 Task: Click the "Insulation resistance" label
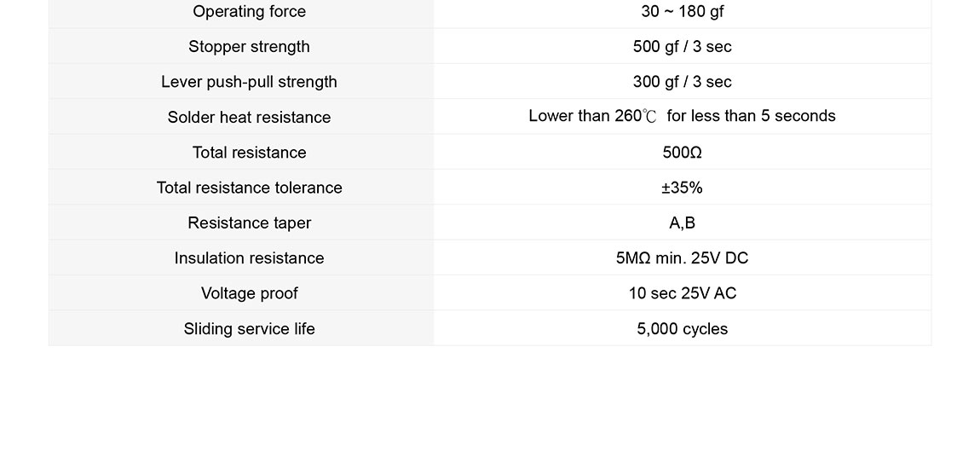[249, 258]
